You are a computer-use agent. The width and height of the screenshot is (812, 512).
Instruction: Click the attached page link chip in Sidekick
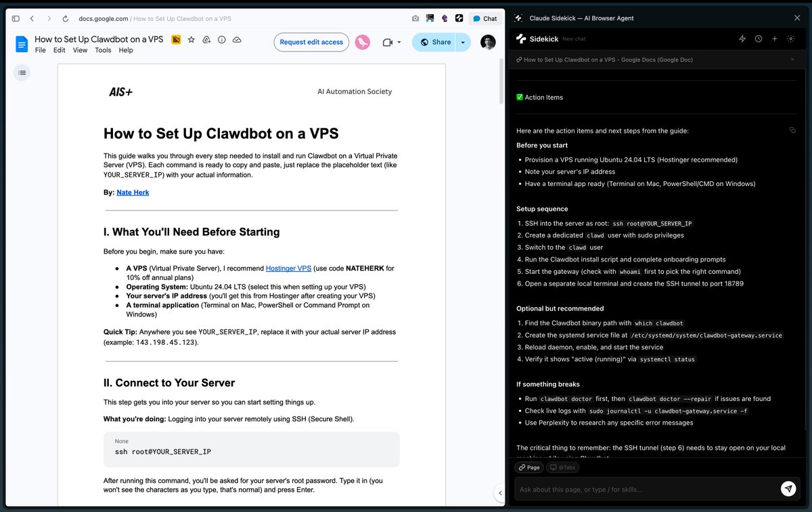point(604,60)
